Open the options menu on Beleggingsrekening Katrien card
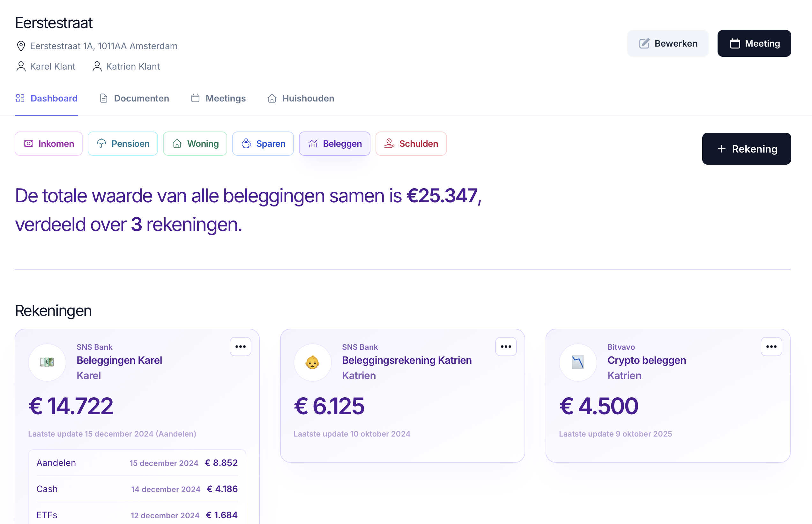The height and width of the screenshot is (524, 812). [506, 346]
